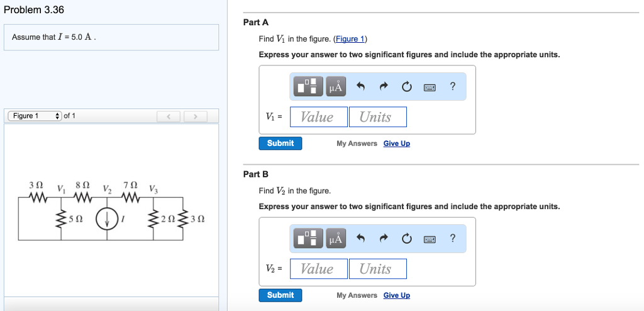Screen dimensions: 644x311
Task: Click Give Up link in Part B
Action: (397, 295)
